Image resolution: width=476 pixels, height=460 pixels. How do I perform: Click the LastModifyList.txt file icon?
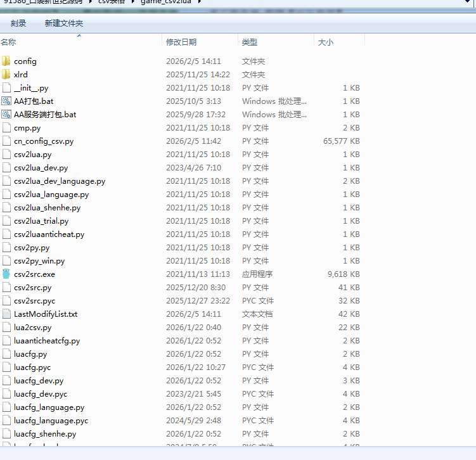click(x=6, y=314)
